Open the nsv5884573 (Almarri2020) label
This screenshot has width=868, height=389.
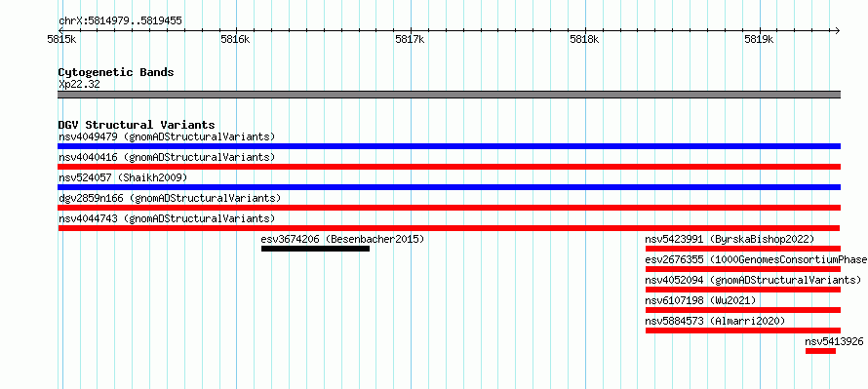pyautogui.click(x=715, y=321)
